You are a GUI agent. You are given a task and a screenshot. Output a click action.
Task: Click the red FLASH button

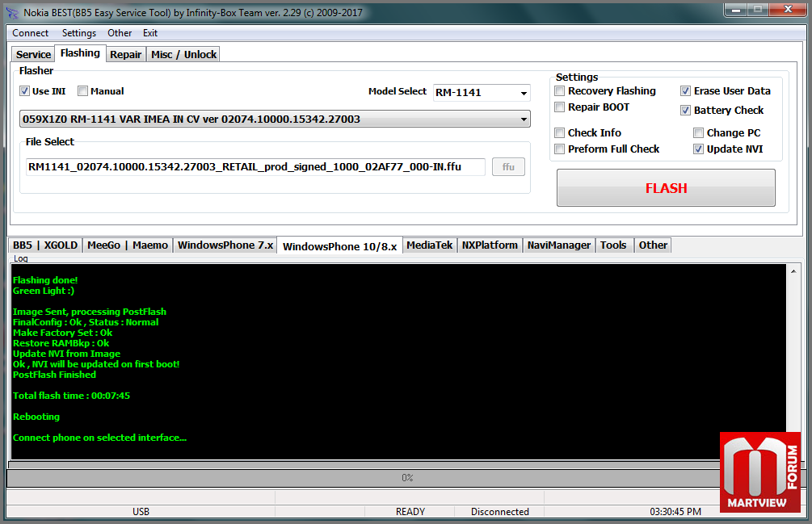click(666, 188)
